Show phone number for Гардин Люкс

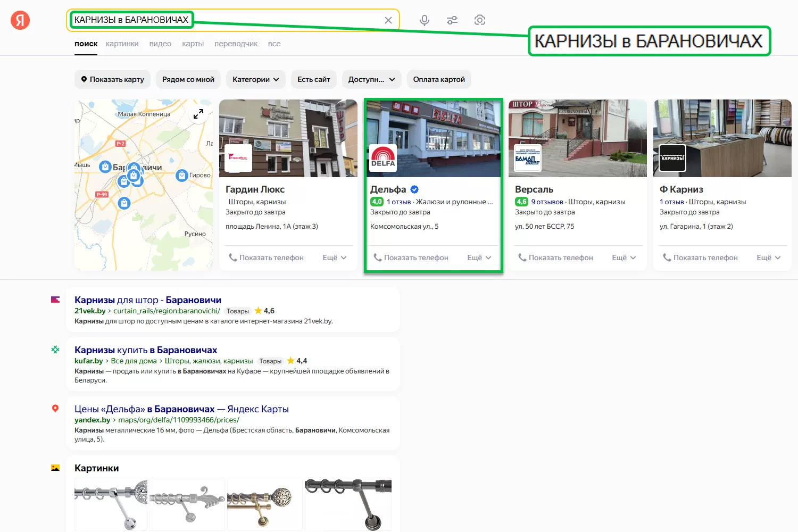pos(266,257)
